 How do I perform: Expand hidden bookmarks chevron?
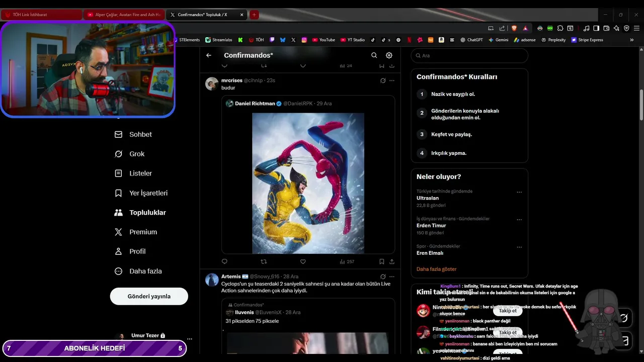pyautogui.click(x=632, y=40)
